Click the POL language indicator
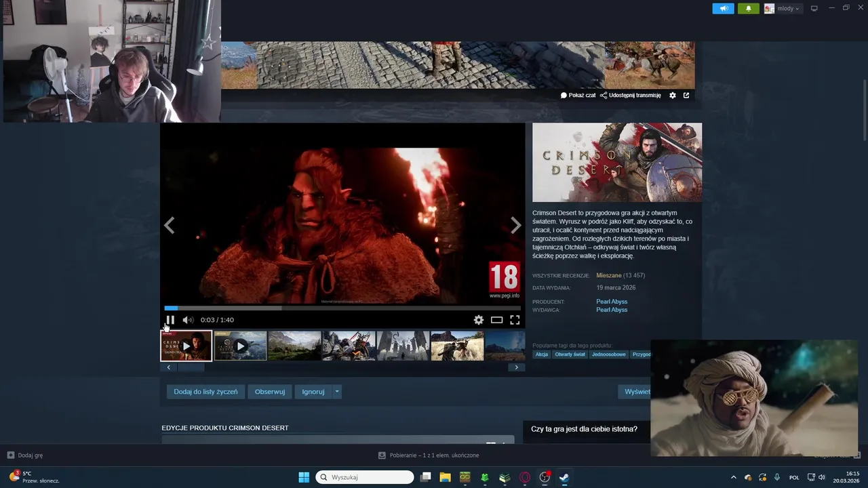 794,477
